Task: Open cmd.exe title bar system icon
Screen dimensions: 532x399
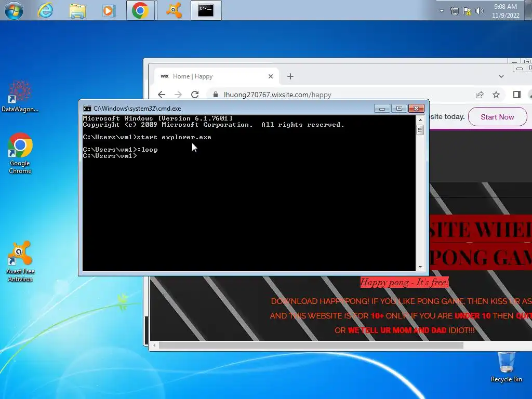Action: 87,109
